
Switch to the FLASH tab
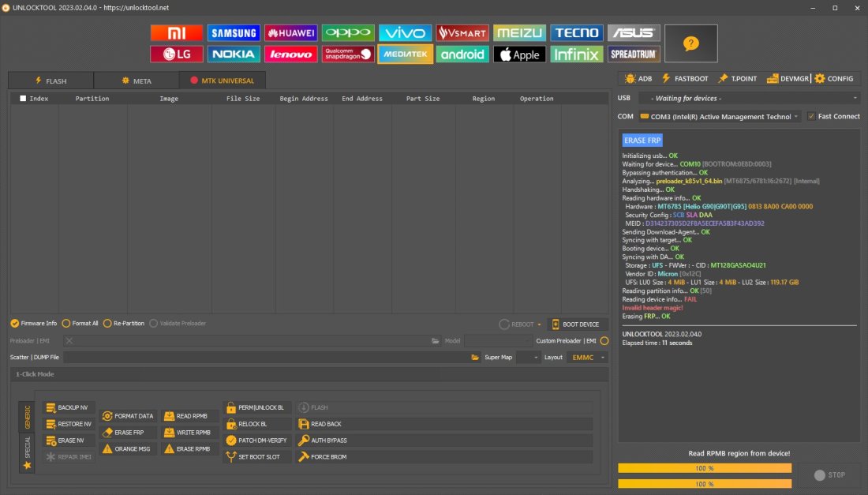click(51, 81)
